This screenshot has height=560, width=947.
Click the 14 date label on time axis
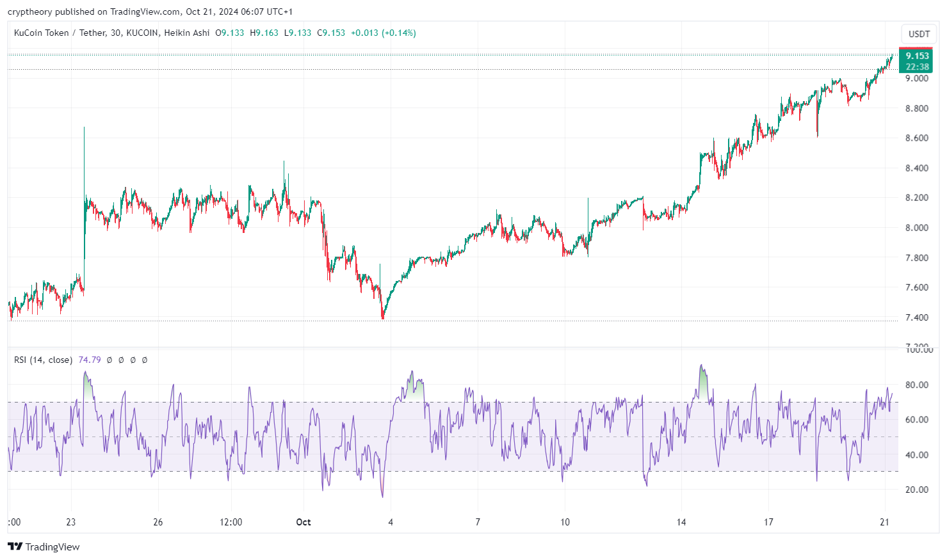(x=681, y=522)
